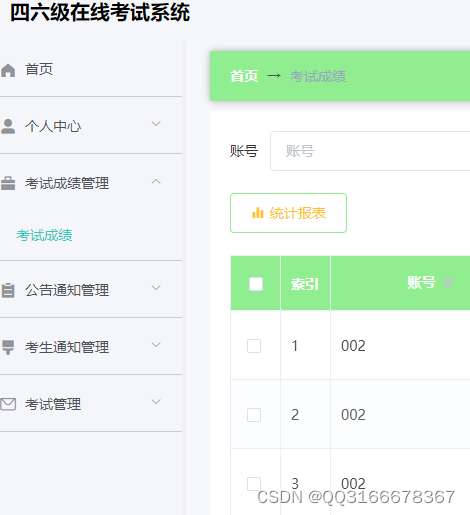Image resolution: width=470 pixels, height=515 pixels.
Task: Expand the 考生通知管理 chevron
Action: click(x=156, y=345)
